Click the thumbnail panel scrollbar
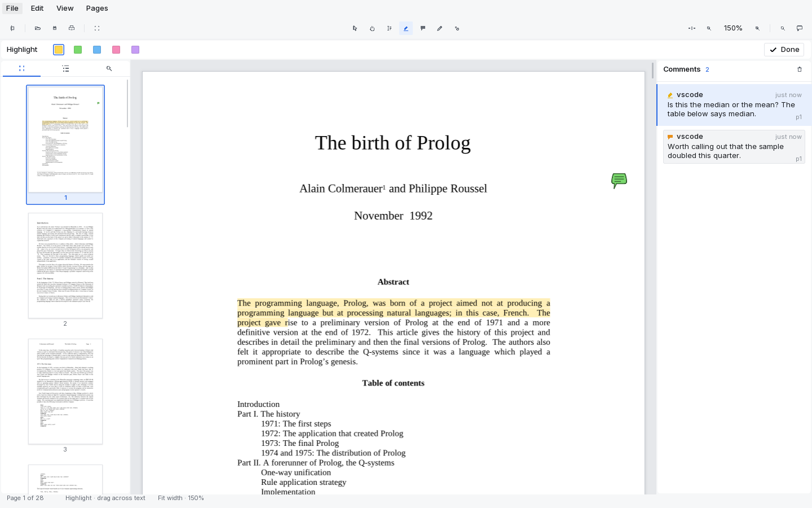 (x=127, y=103)
